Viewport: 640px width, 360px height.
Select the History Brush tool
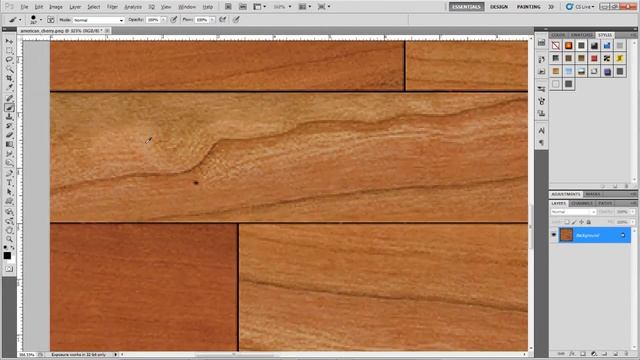[9, 126]
